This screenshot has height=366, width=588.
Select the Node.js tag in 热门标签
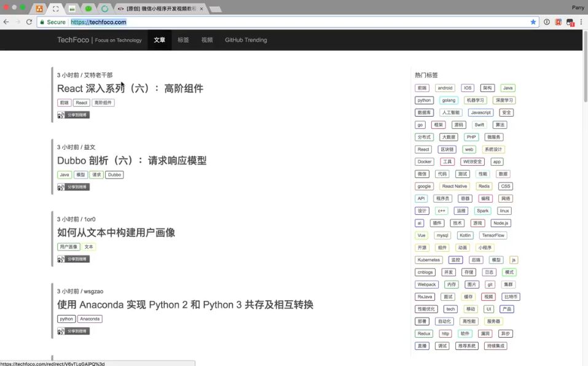tap(501, 224)
